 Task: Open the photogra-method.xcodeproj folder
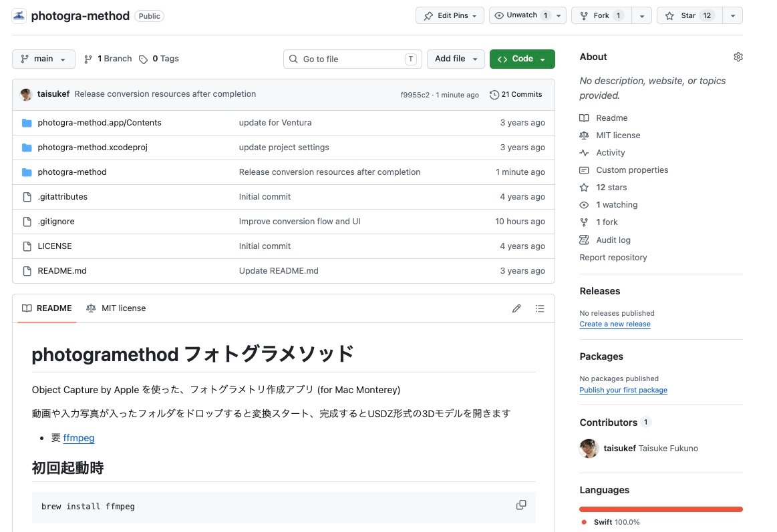[92, 148]
